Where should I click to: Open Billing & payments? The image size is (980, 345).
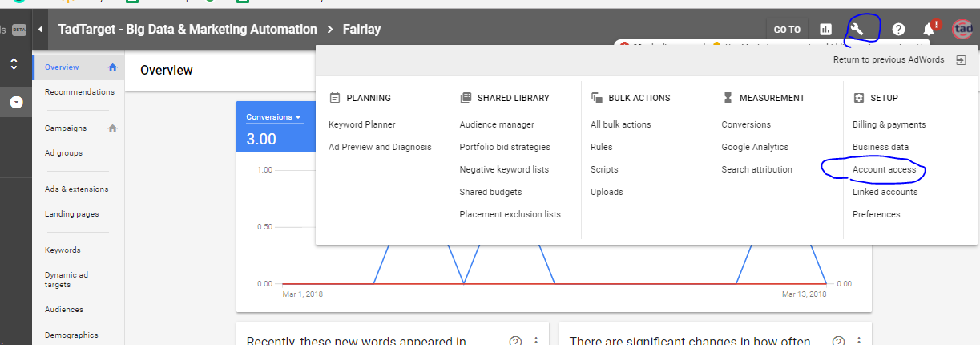[889, 124]
